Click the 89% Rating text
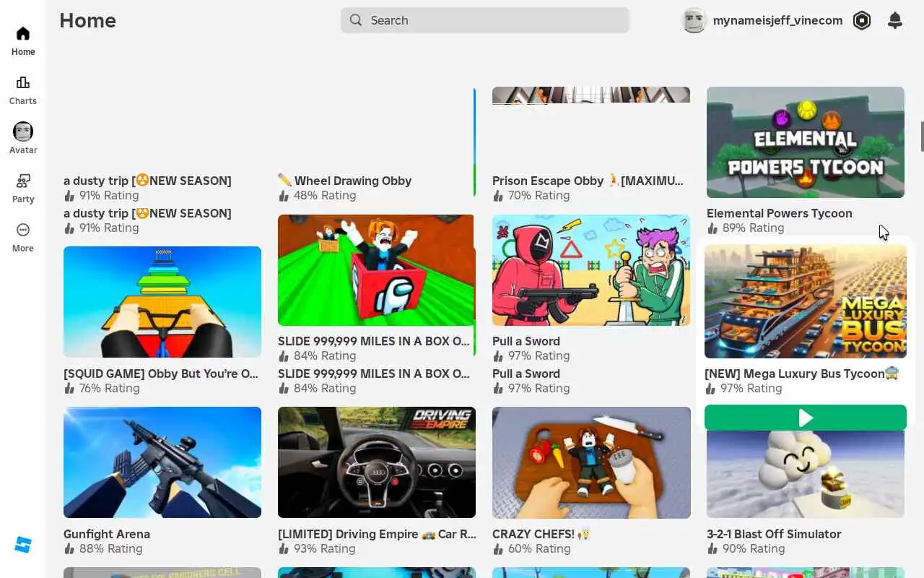This screenshot has height=578, width=924. [x=753, y=228]
